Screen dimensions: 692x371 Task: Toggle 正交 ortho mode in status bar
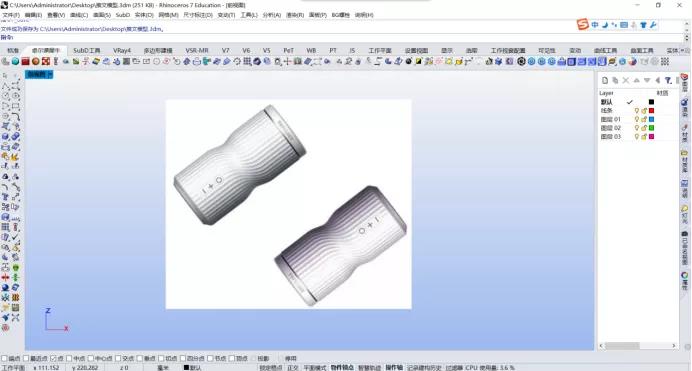click(x=293, y=367)
